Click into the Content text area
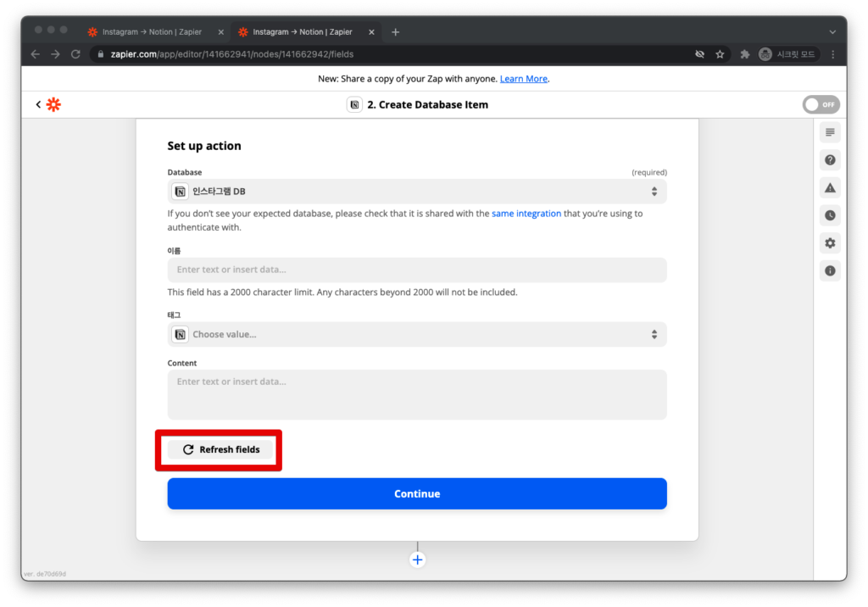Viewport: 868px width, 607px height. coord(417,394)
